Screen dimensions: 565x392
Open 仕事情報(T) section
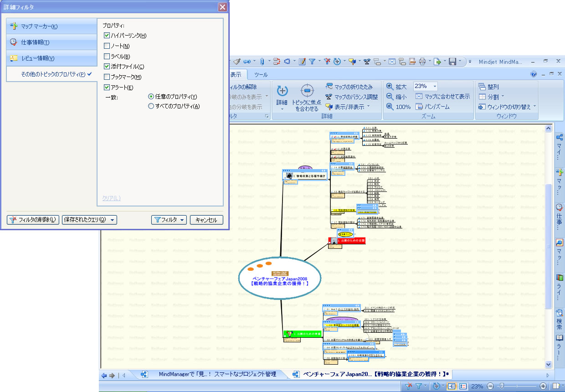click(51, 42)
